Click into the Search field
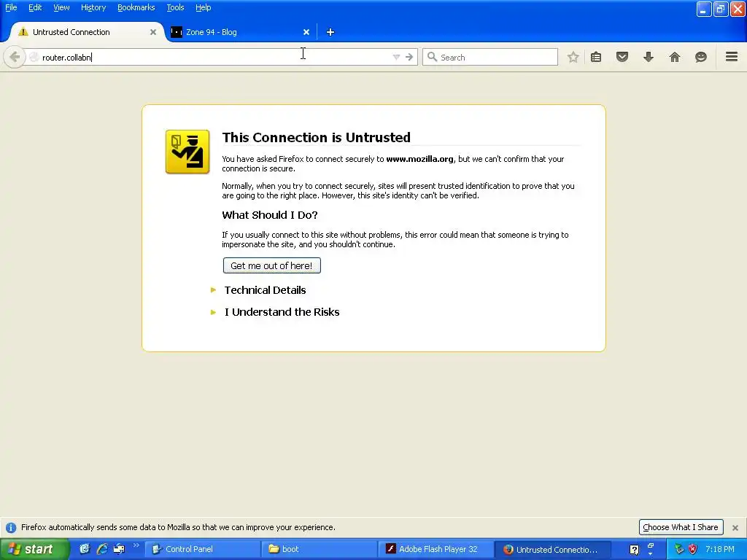747x560 pixels. 490,57
